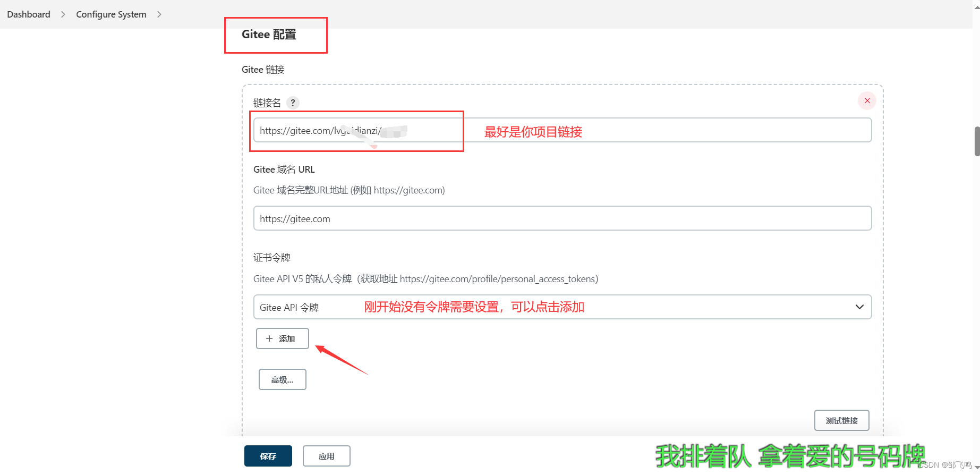Screen dimensions: 980x474
Task: Click the personal_access_tokens hint text
Action: [x=426, y=279]
